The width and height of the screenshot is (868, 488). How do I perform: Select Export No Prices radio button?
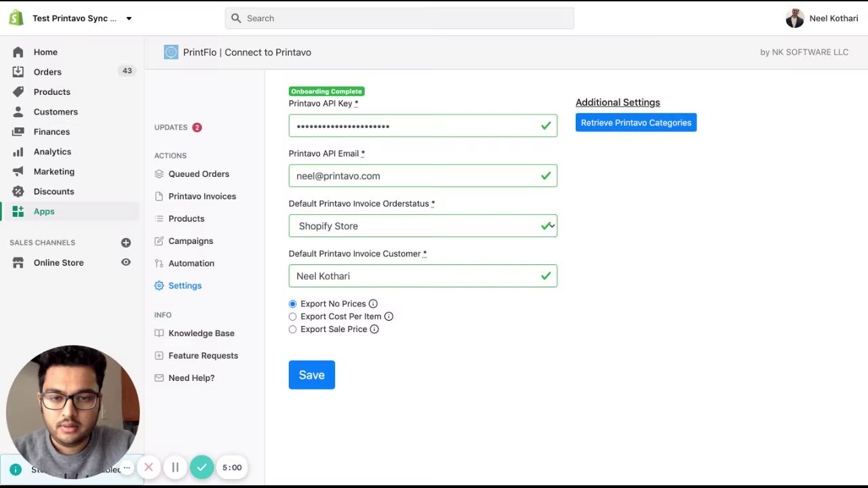[x=293, y=304]
